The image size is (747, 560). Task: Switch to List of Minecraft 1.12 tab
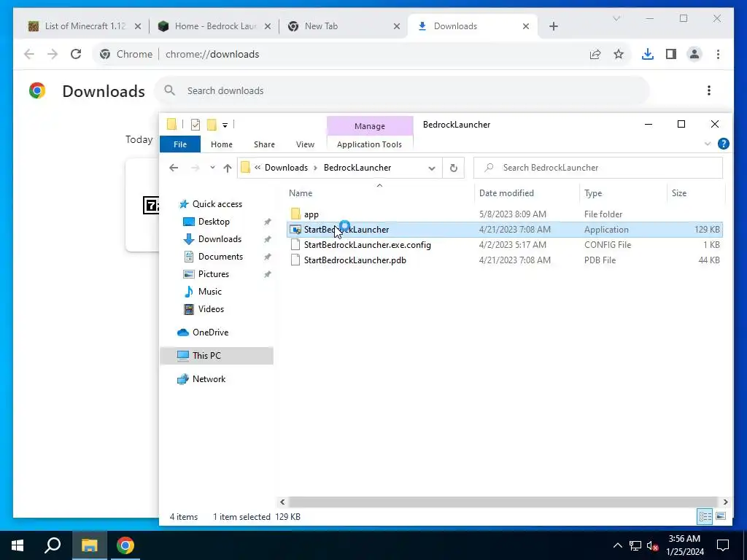(x=85, y=26)
